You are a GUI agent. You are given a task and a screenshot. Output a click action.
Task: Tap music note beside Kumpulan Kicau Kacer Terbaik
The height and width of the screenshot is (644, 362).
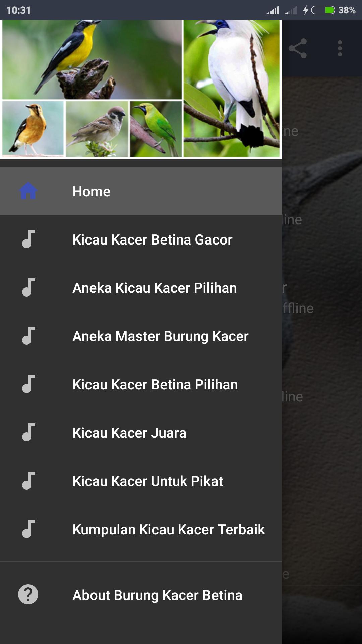[x=28, y=529]
